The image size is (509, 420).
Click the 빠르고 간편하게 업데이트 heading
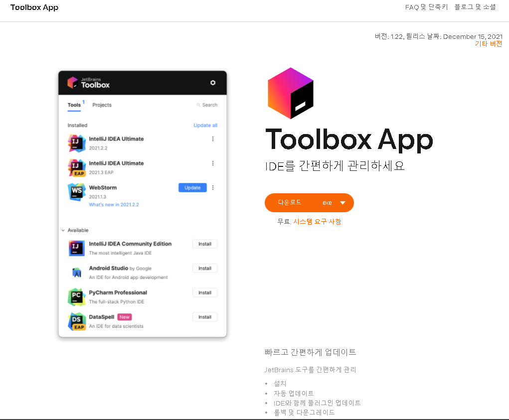point(310,352)
